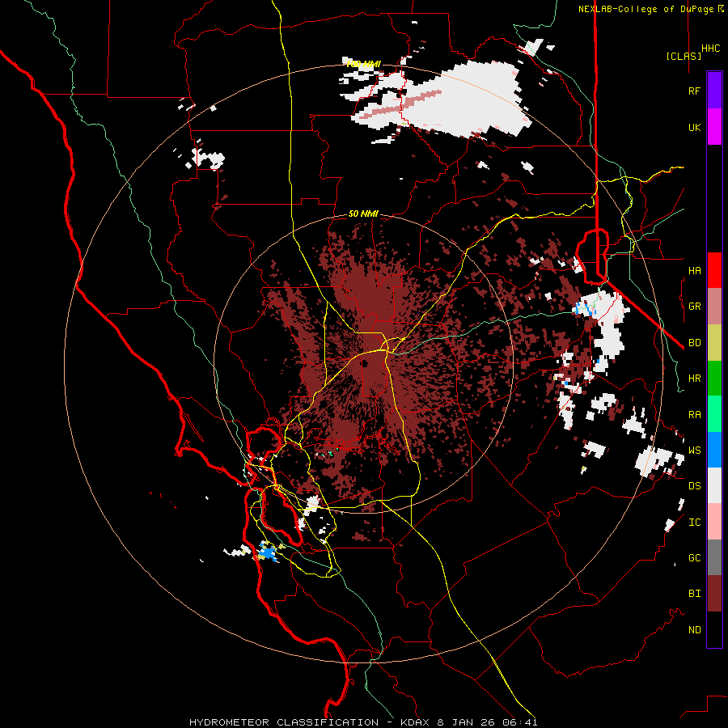Screen dimensions: 728x728
Task: Select the yellow BD legend swatch
Action: coord(714,343)
